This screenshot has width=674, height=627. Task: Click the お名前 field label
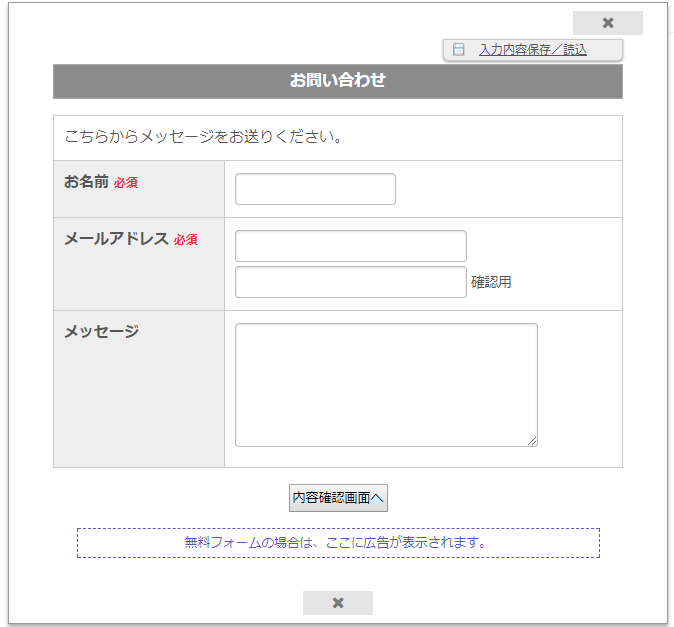coord(86,182)
